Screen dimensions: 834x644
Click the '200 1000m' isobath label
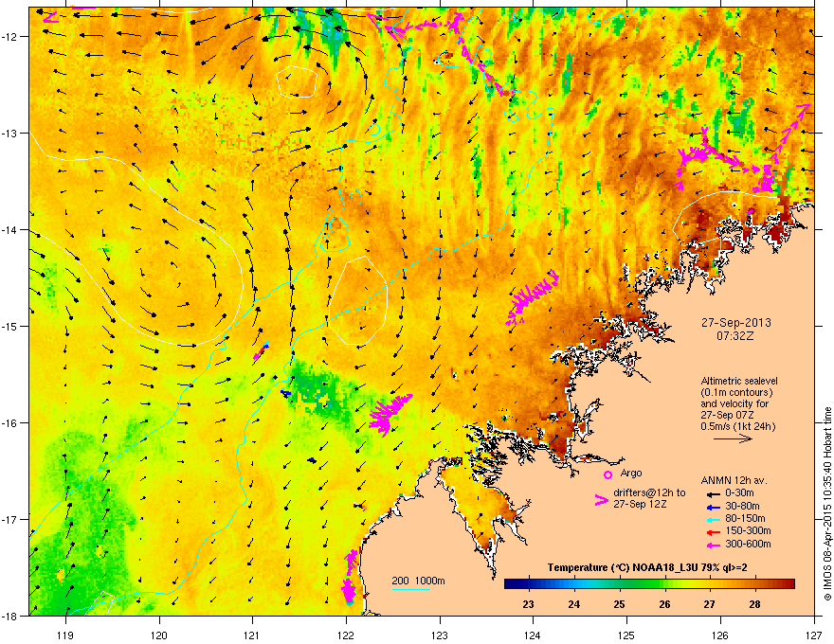[x=418, y=581]
